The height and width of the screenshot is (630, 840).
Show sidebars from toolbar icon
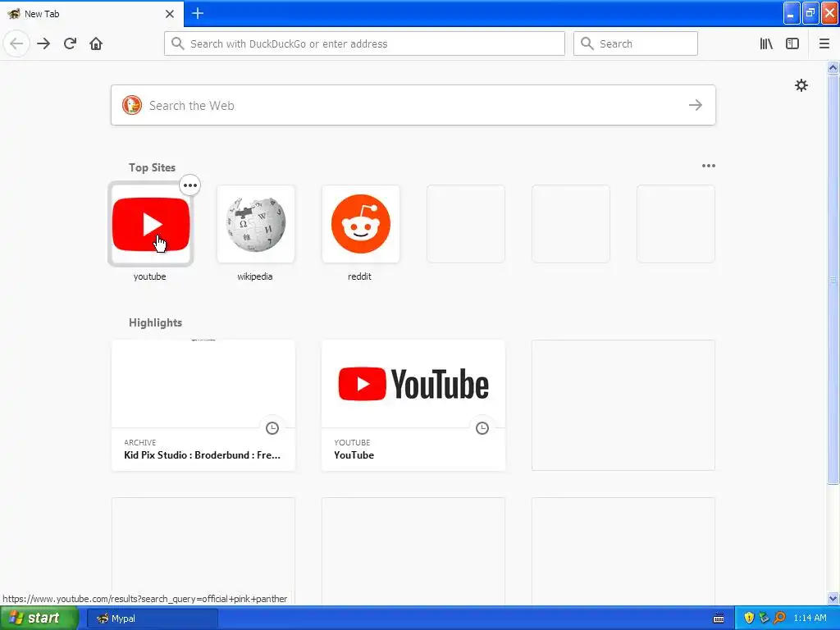click(x=792, y=43)
